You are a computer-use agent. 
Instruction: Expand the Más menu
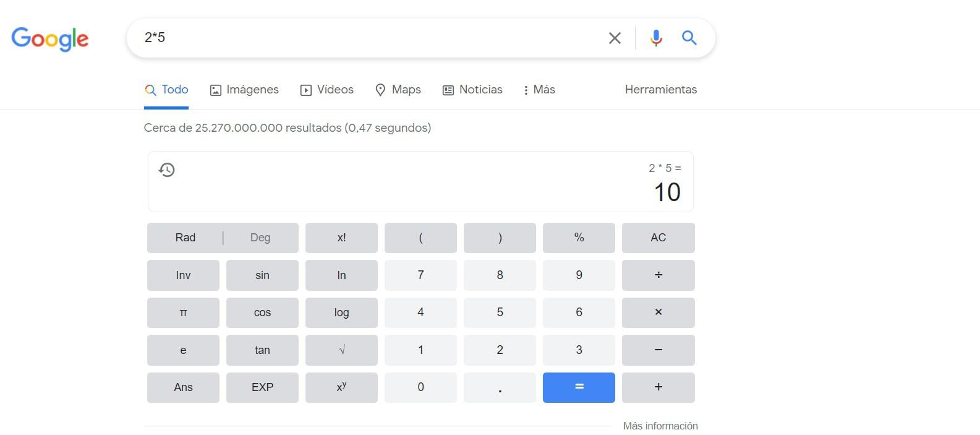pos(539,90)
